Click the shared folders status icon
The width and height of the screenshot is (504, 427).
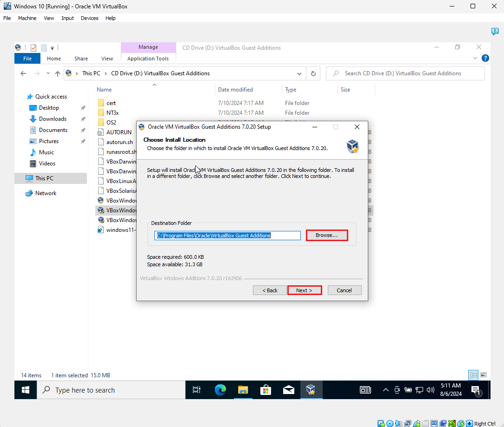(x=425, y=423)
